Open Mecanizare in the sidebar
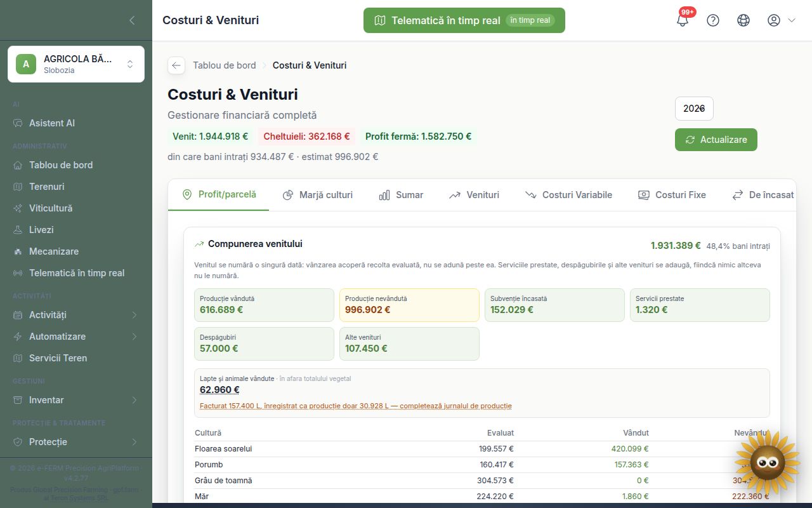Viewport: 812px width, 508px height. click(x=76, y=251)
